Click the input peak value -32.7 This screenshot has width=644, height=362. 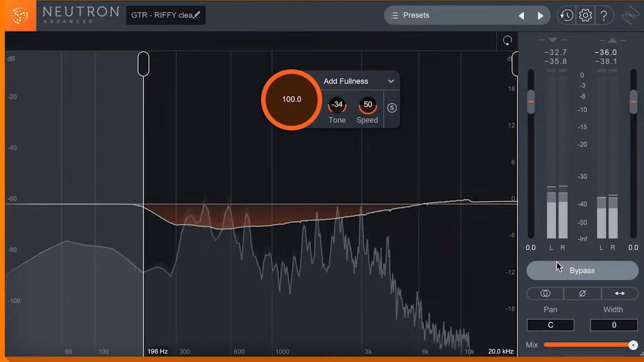point(555,52)
